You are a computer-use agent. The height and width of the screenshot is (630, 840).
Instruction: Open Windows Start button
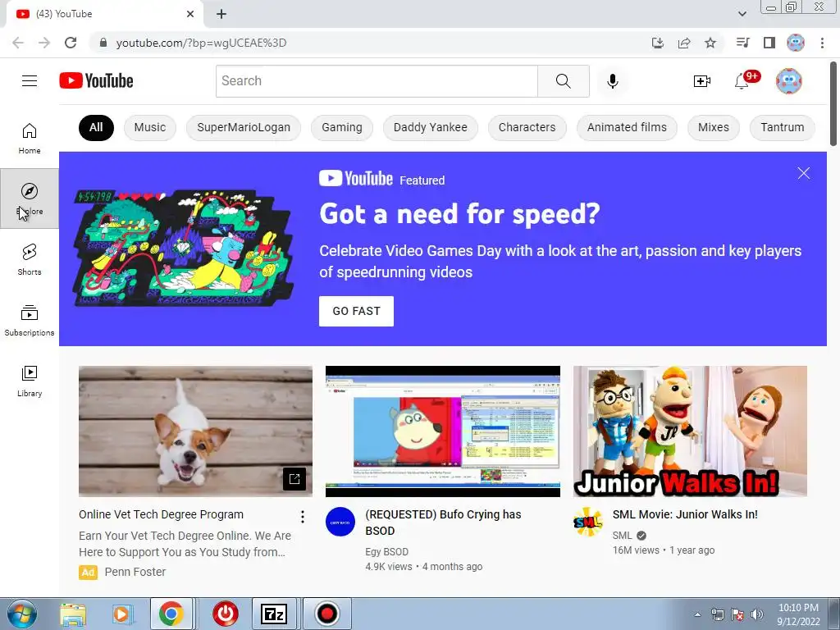(x=22, y=614)
